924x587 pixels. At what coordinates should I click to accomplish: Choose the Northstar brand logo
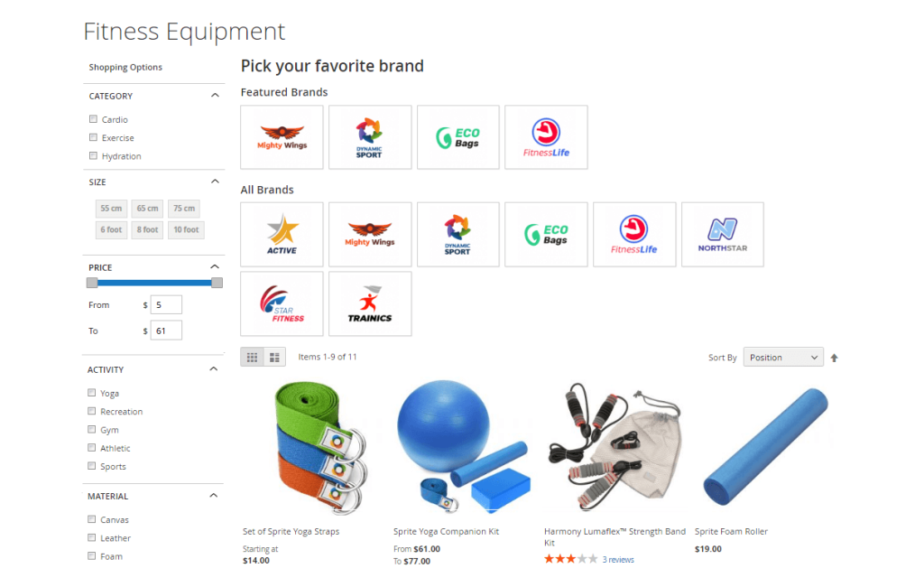pyautogui.click(x=723, y=234)
